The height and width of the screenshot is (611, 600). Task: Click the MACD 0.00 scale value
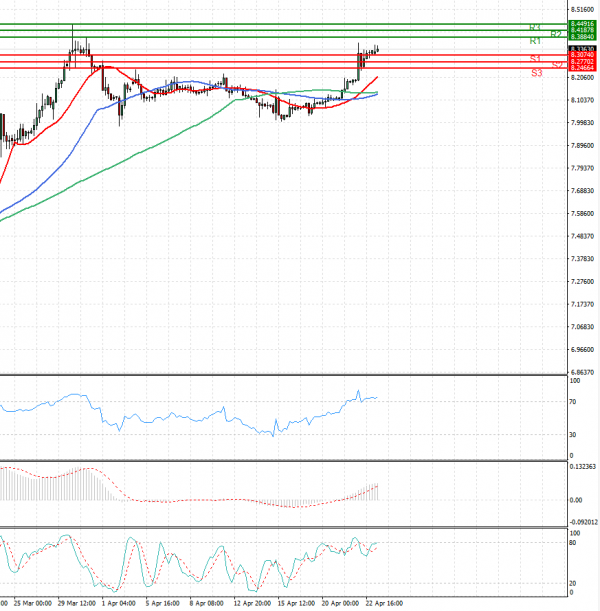click(576, 500)
